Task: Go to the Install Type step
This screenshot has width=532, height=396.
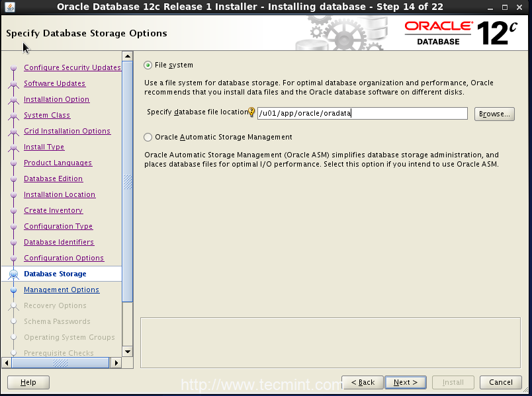Action: [x=44, y=147]
